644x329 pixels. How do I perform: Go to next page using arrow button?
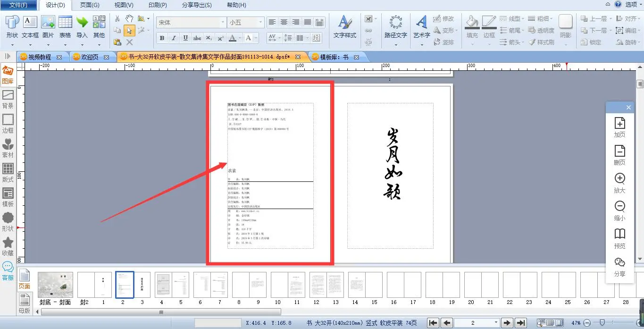[x=507, y=323]
